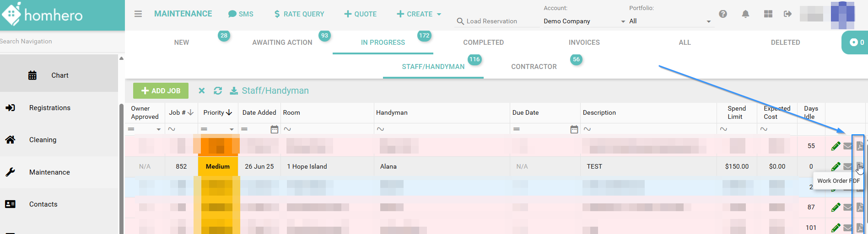Switch to the Awaiting Action tab
The width and height of the screenshot is (868, 234).
pyautogui.click(x=282, y=42)
